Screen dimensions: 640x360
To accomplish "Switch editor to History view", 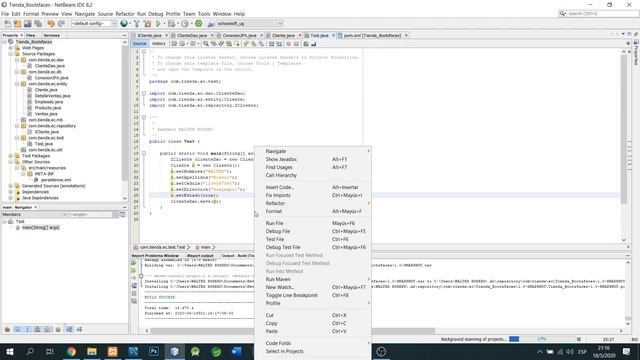I will point(159,44).
